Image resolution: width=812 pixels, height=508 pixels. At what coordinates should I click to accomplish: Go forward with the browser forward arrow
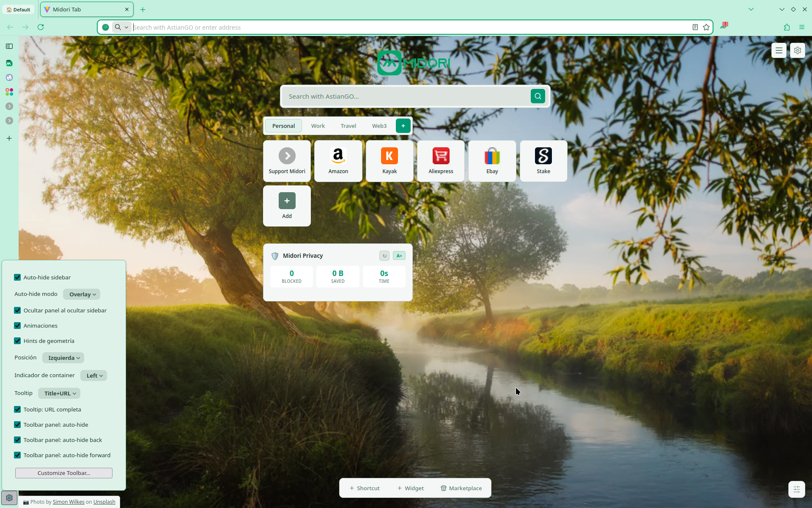tap(25, 27)
